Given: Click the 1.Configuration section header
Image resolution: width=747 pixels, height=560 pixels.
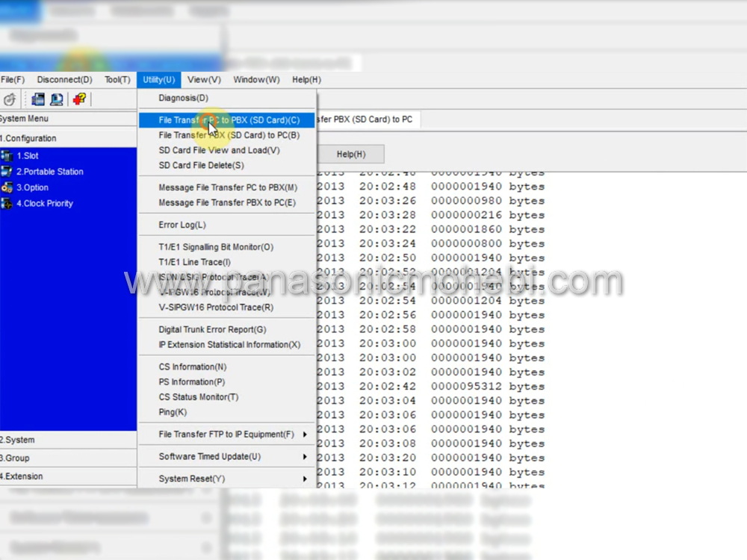Looking at the screenshot, I should [x=28, y=138].
